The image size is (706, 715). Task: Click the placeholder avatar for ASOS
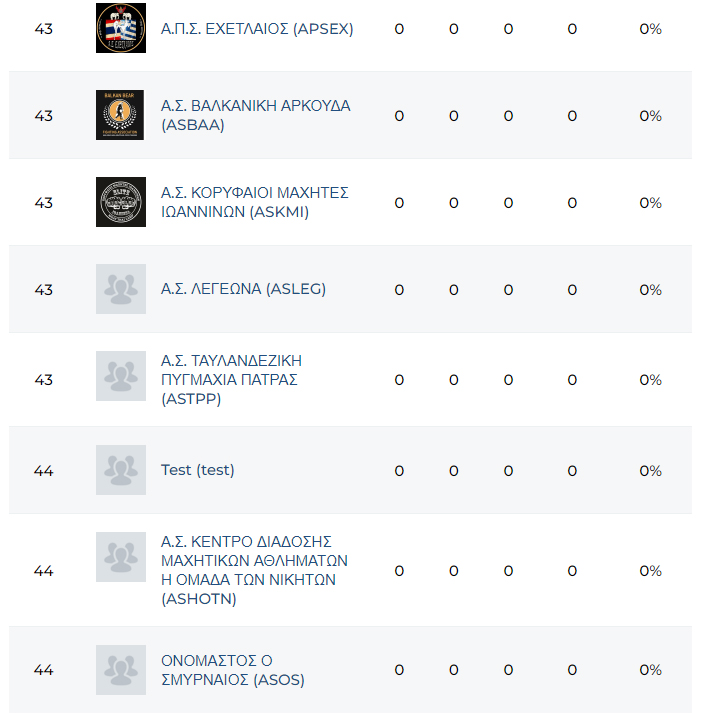[x=121, y=670]
